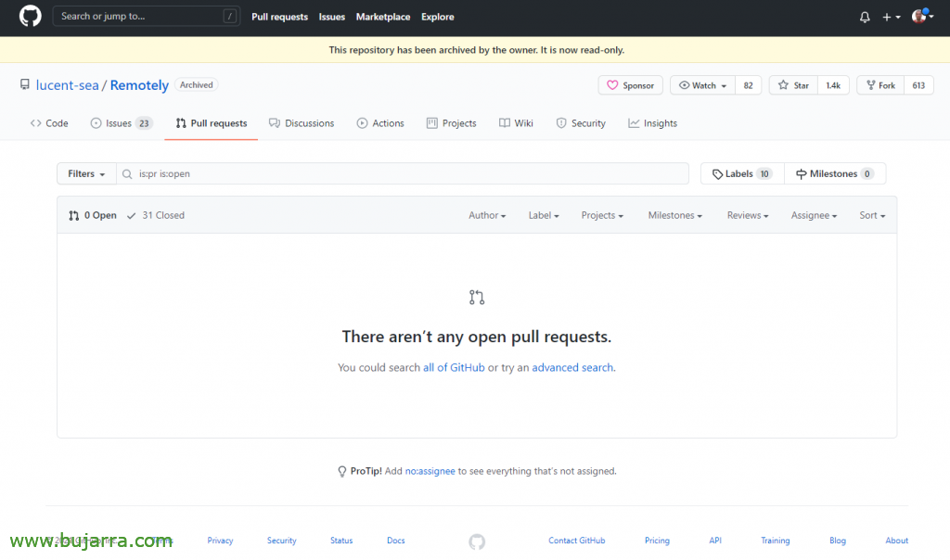Click the notifications bell icon
Viewport: 950px width, 560px height.
(864, 16)
